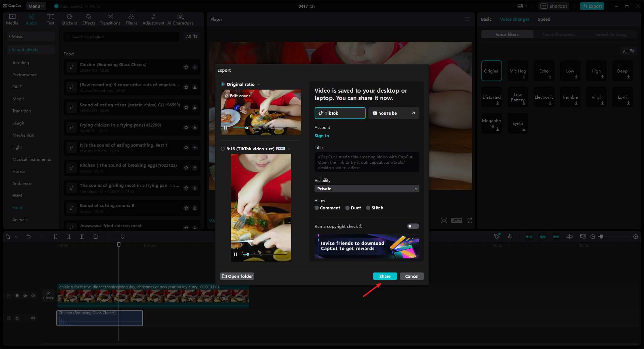The height and width of the screenshot is (349, 644).
Task: Collapse the Original ratio preview arrow
Action: [x=259, y=85]
